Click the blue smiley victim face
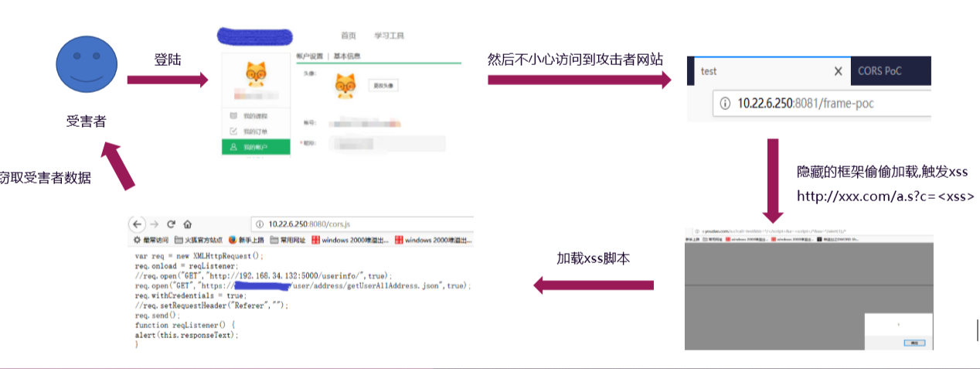This screenshot has height=369, width=980. pos(86,64)
